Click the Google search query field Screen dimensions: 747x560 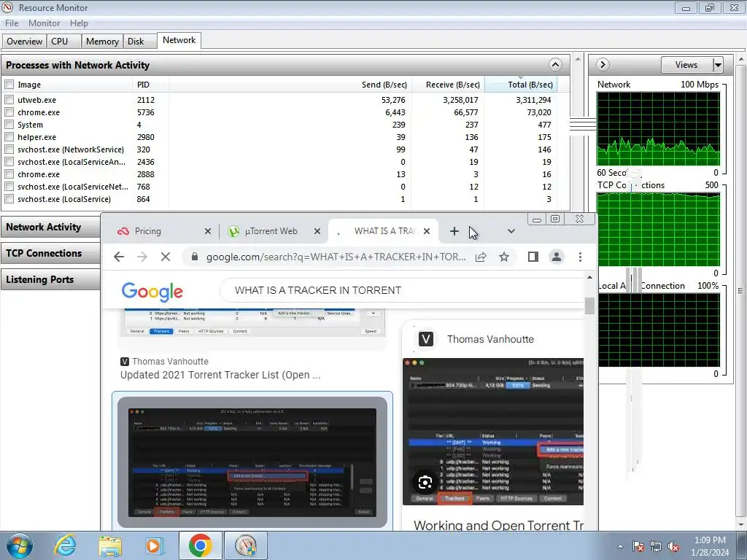click(402, 290)
